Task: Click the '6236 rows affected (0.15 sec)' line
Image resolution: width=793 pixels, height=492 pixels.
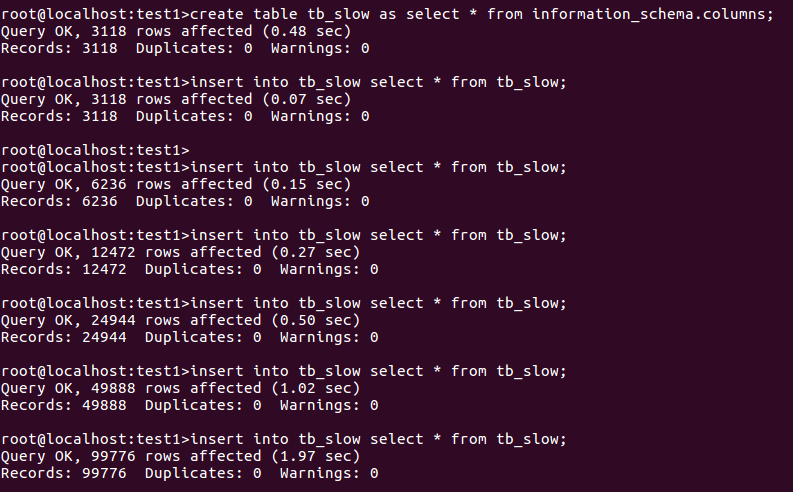Action: (176, 184)
